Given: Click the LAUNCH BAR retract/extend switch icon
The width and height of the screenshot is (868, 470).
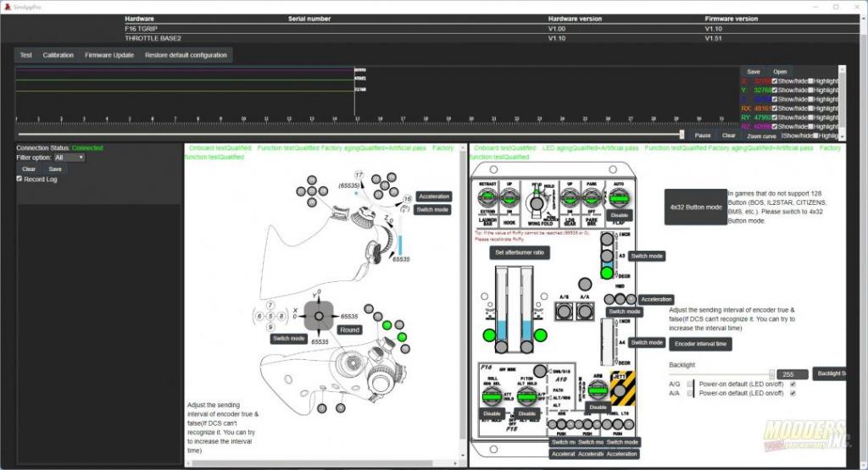Looking at the screenshot, I should (x=487, y=198).
